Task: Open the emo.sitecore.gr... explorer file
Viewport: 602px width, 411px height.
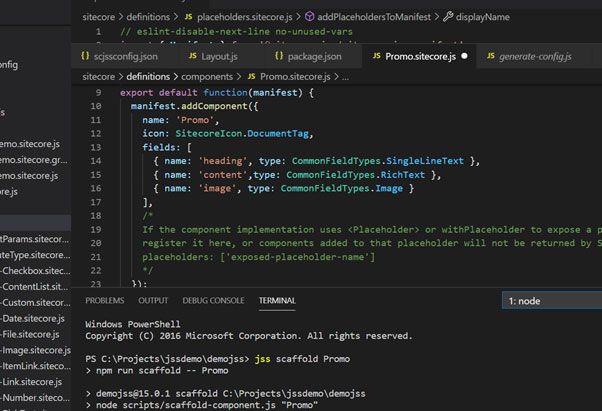Action: (x=34, y=160)
